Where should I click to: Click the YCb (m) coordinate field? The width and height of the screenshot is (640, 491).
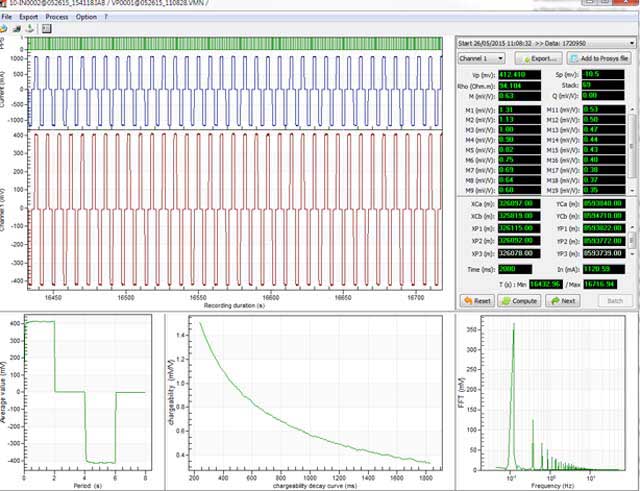[x=603, y=216]
